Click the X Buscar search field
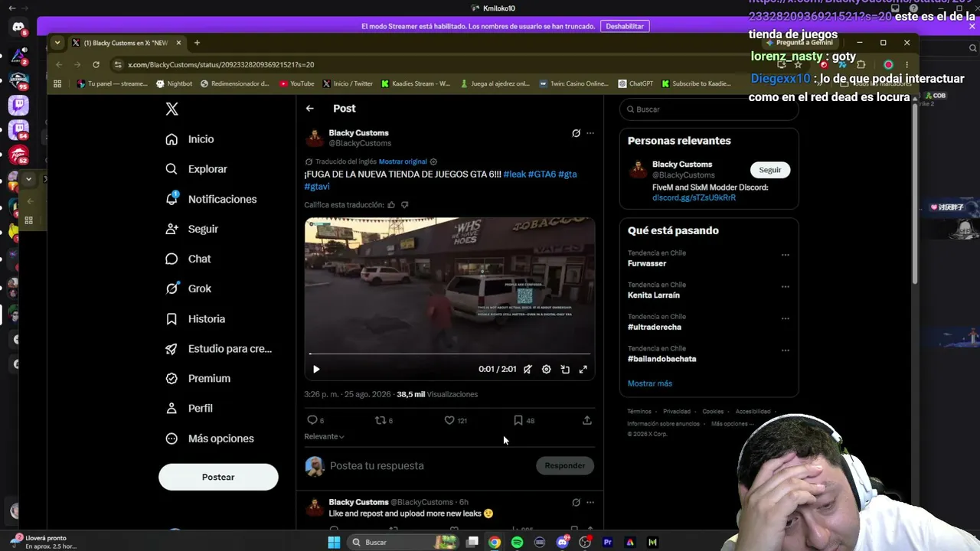980x551 pixels. click(709, 109)
